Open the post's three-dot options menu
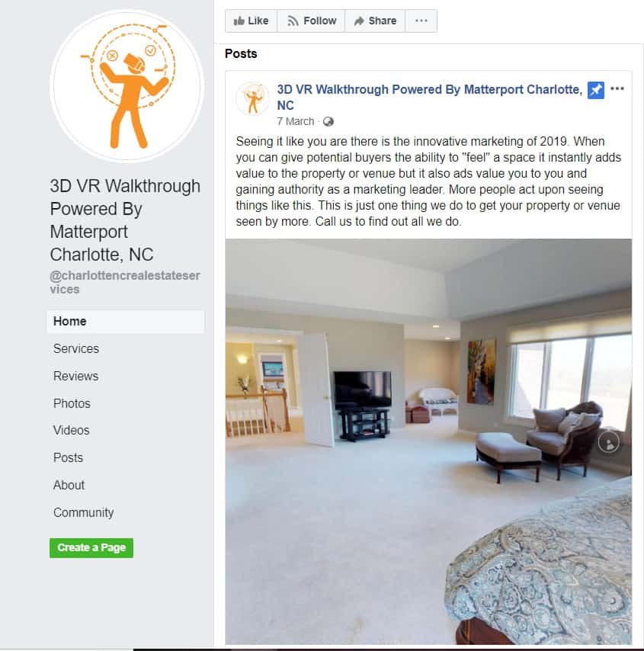The height and width of the screenshot is (651, 644). 617,88
